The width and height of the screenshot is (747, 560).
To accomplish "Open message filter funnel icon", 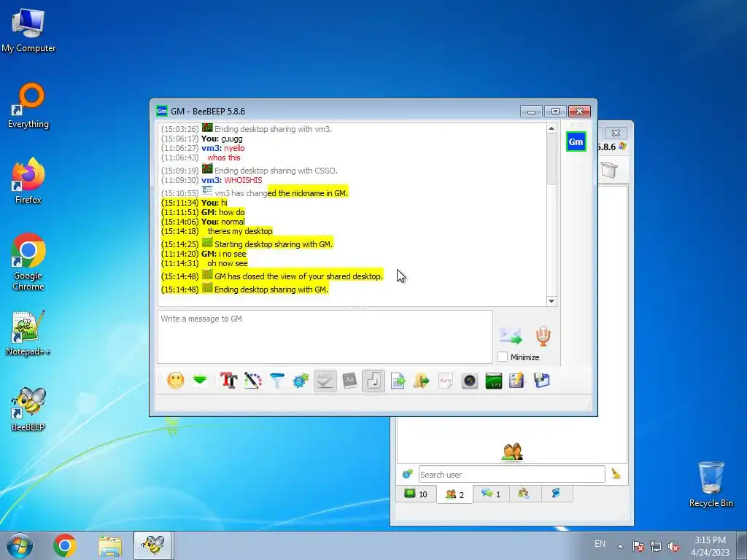I will pos(276,381).
